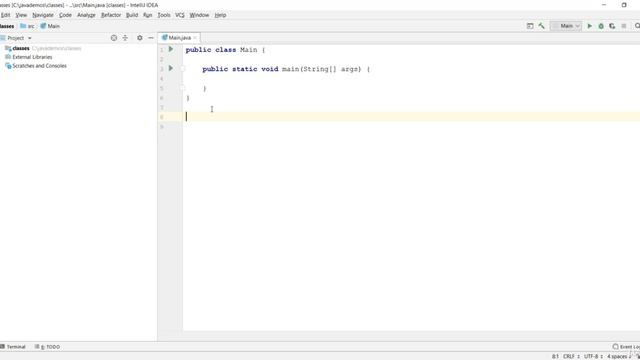Open the Tools menu
640x360 pixels.
coord(164,15)
